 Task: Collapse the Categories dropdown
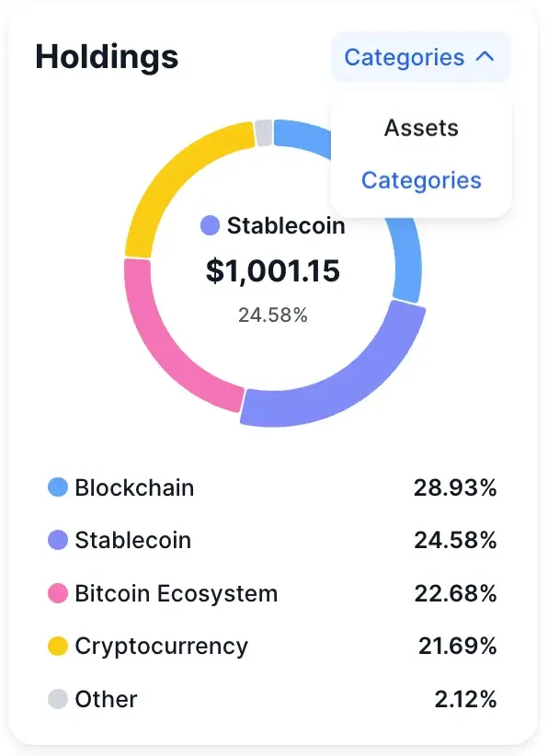[420, 57]
